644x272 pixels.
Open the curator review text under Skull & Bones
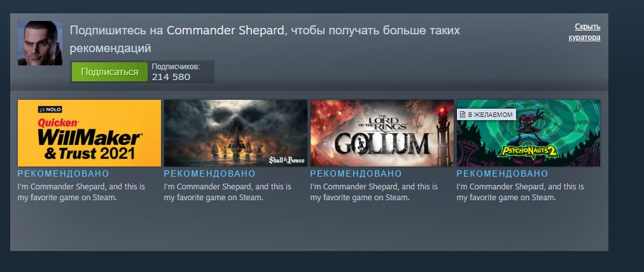click(228, 192)
